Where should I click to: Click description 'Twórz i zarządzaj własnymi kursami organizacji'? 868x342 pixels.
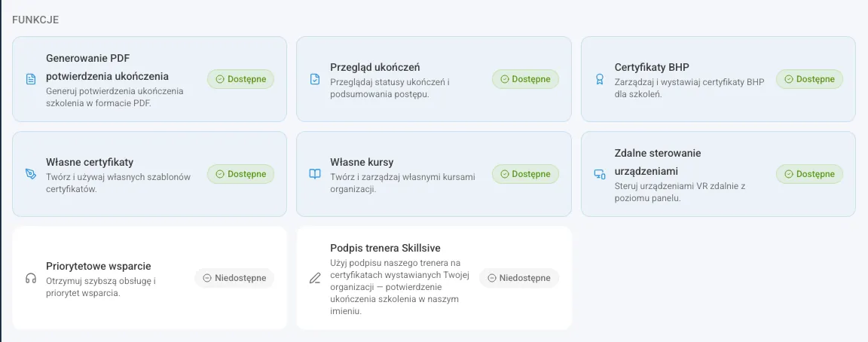(403, 182)
